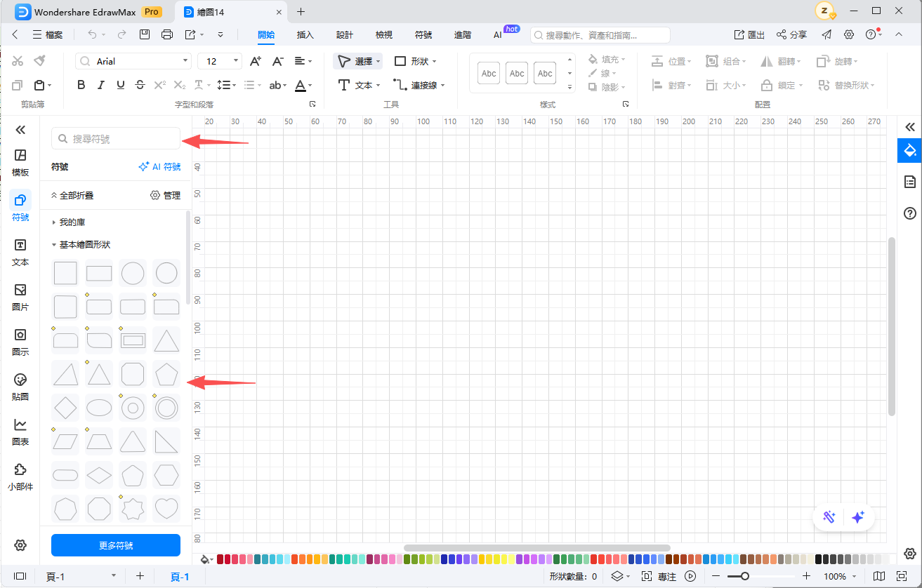Click the Save icon in the toolbar
The image size is (922, 588).
point(145,34)
